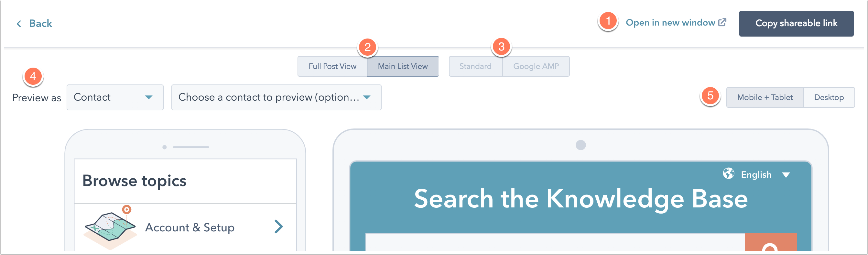Click the right chevron next to Account & Setup
Image resolution: width=868 pixels, height=255 pixels.
278,227
